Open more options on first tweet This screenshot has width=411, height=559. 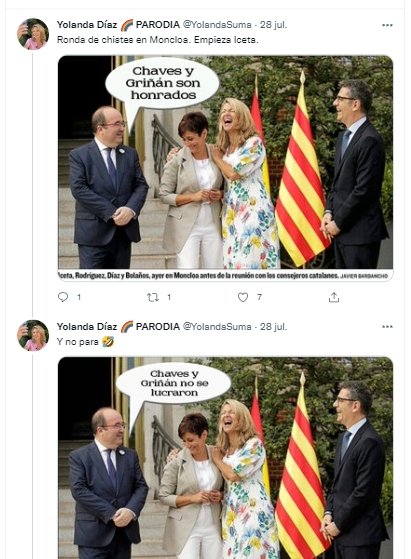(387, 25)
